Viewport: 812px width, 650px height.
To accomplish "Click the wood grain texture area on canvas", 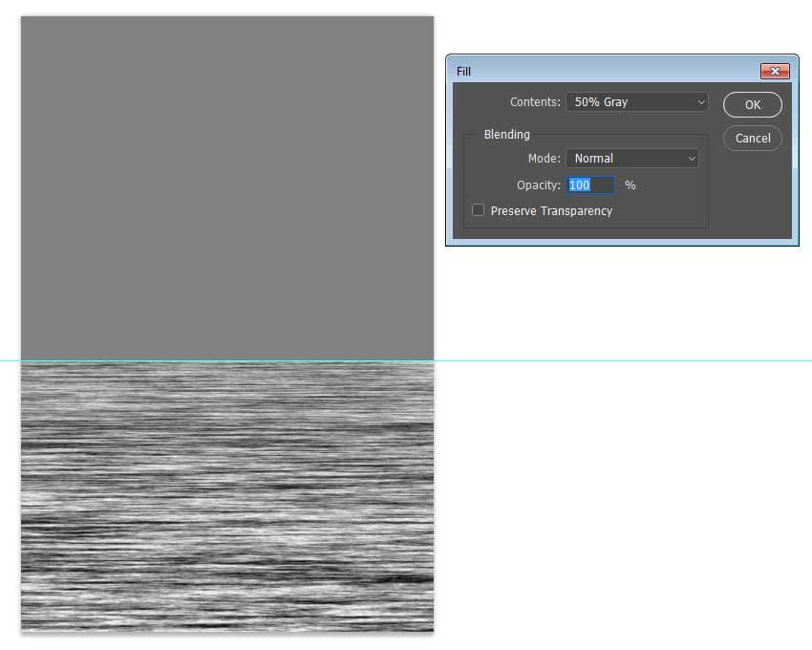I will click(226, 496).
